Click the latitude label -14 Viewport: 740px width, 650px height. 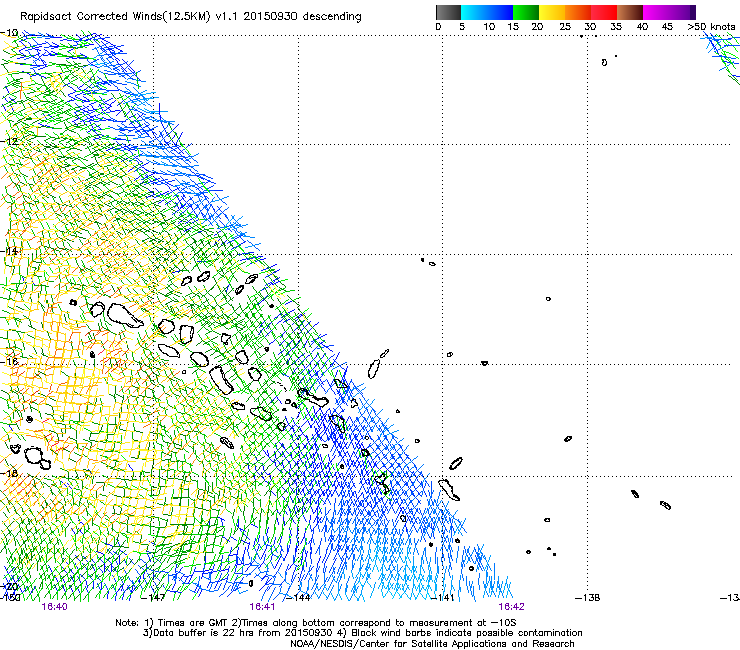[x=9, y=251]
